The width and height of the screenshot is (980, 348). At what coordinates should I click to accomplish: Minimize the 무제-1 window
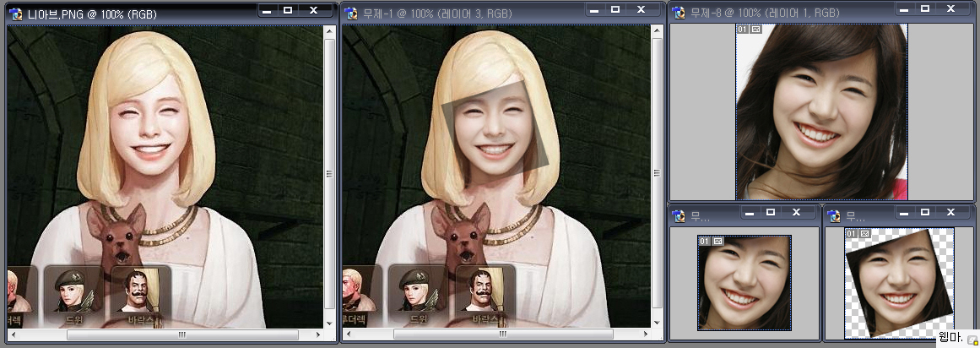pyautogui.click(x=594, y=10)
